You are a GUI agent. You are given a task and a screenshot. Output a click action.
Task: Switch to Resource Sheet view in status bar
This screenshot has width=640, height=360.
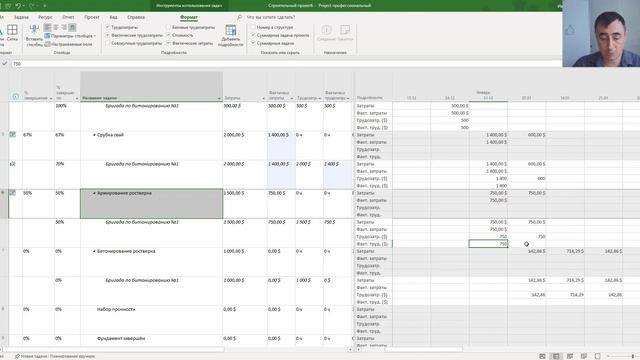tap(584, 356)
